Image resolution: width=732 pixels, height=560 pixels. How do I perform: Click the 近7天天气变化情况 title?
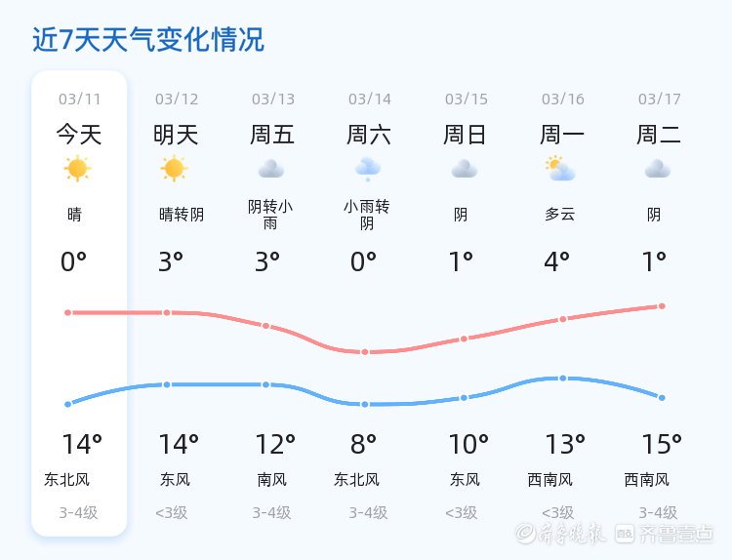(x=147, y=40)
